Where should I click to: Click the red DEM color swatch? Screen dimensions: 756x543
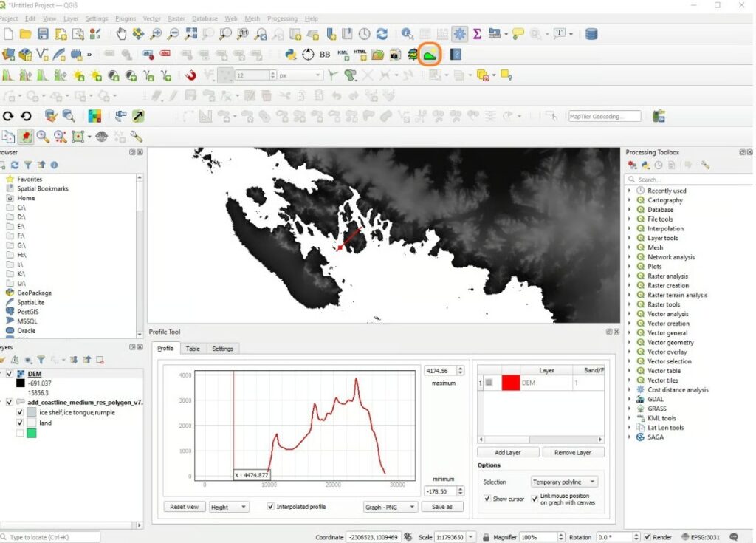(511, 383)
